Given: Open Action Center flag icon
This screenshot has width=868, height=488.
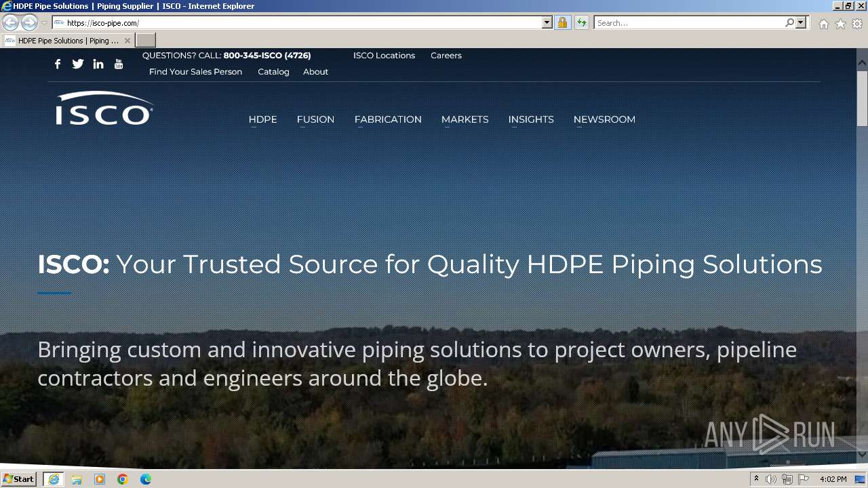Looking at the screenshot, I should click(x=804, y=479).
